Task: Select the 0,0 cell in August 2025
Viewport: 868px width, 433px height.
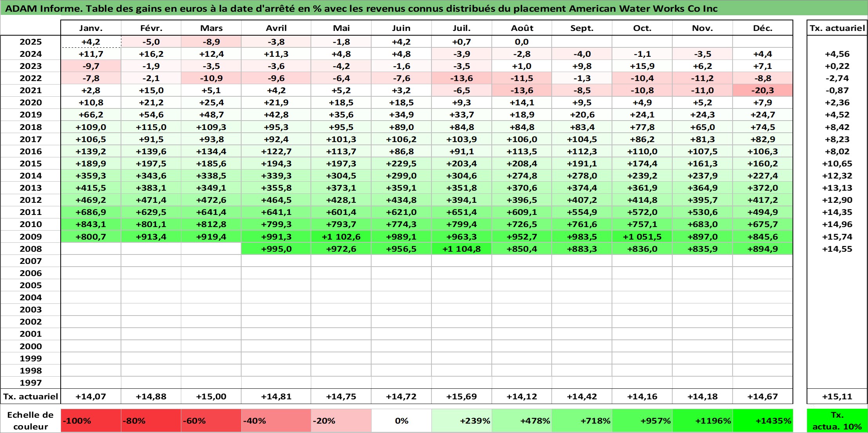Action: [522, 42]
